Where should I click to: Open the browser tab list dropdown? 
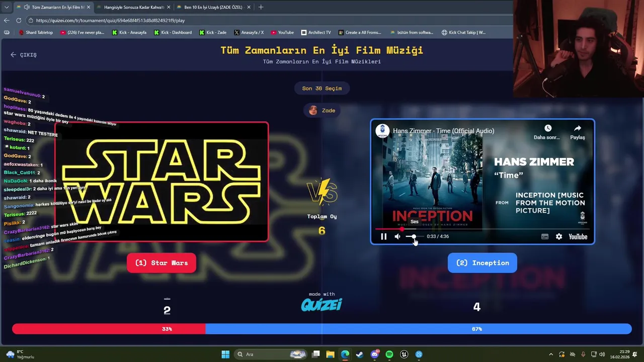[6, 7]
